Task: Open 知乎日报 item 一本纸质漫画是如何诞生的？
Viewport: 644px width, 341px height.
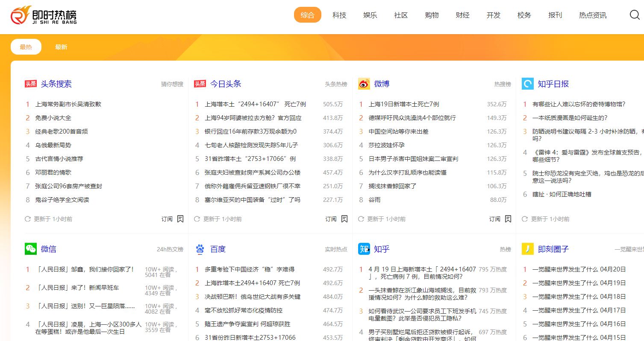Action: point(570,118)
